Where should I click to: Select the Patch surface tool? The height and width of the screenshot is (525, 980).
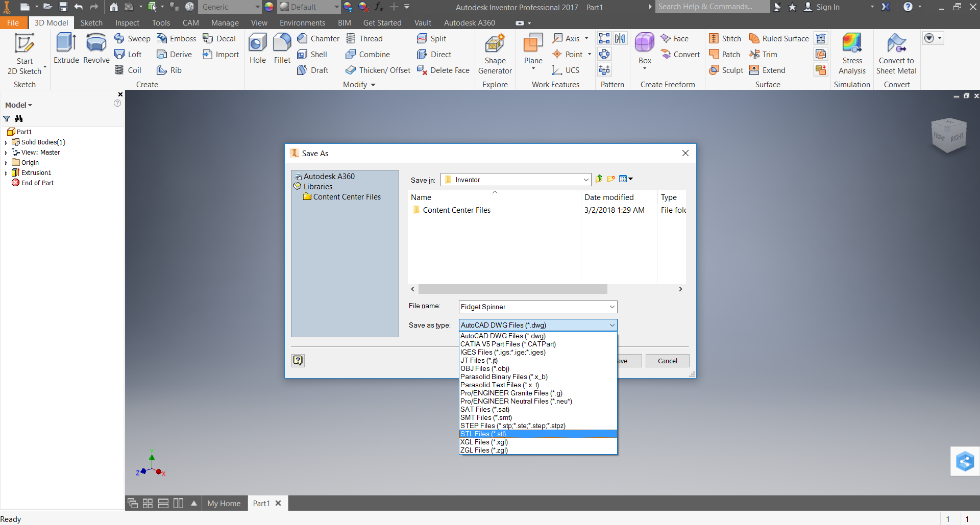pos(724,55)
